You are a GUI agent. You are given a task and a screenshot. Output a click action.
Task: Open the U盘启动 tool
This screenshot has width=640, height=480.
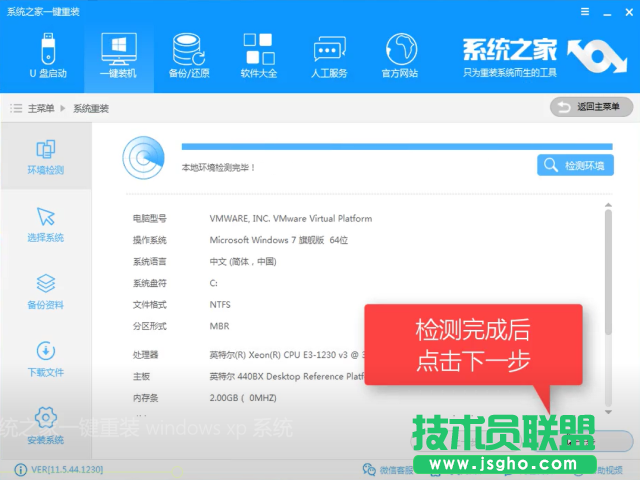[x=45, y=55]
